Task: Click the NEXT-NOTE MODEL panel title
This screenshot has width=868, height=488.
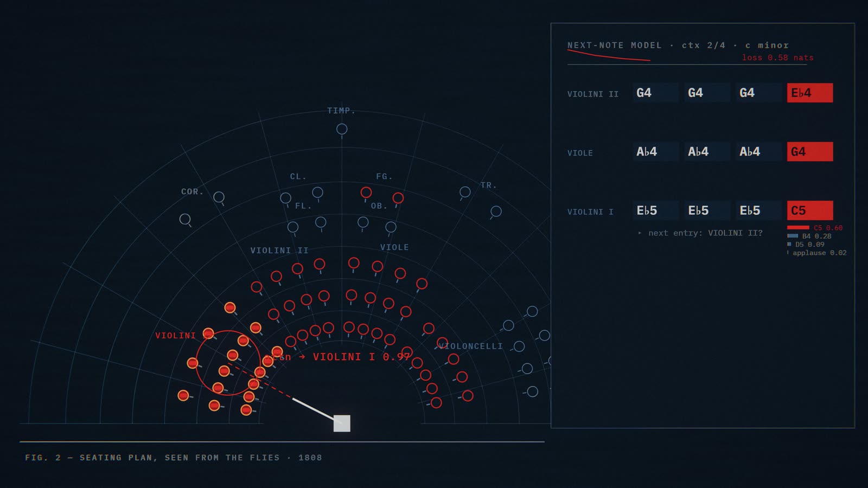Action: [615, 45]
